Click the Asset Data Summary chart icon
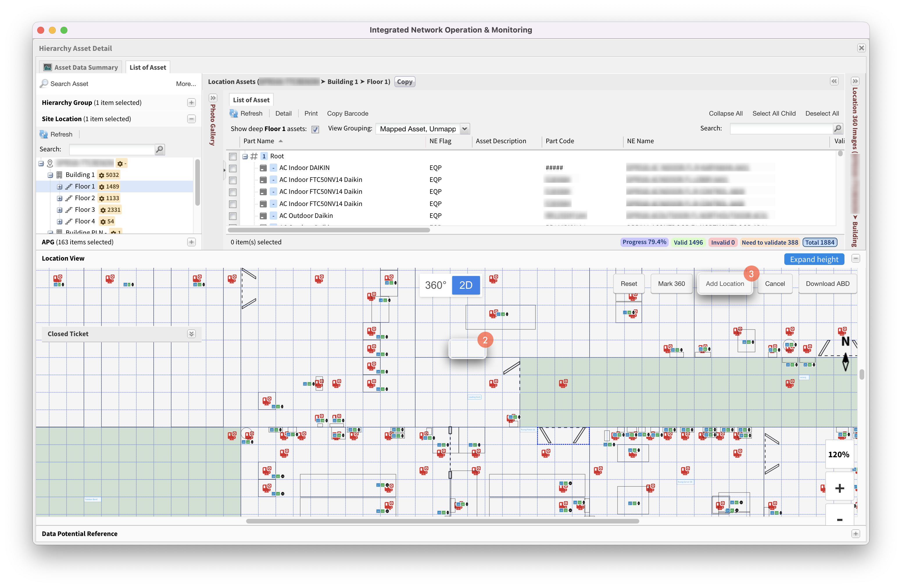 47,67
